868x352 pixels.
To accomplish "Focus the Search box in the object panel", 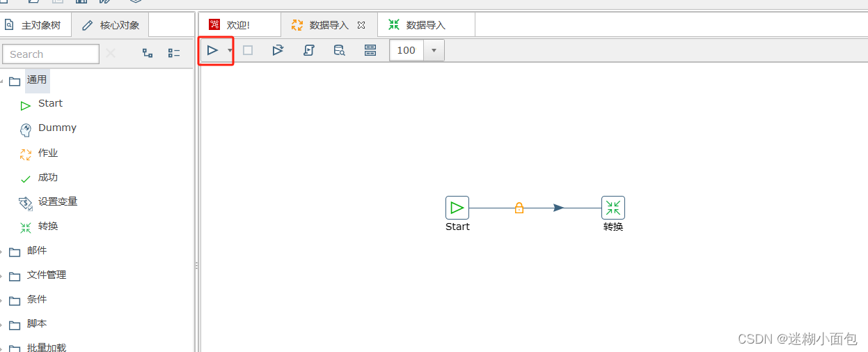I will click(x=51, y=54).
